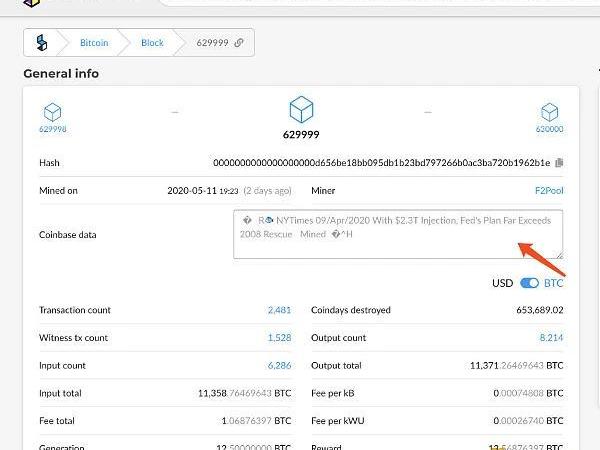
Task: Toggle the USD/BTC currency switch
Action: [529, 283]
